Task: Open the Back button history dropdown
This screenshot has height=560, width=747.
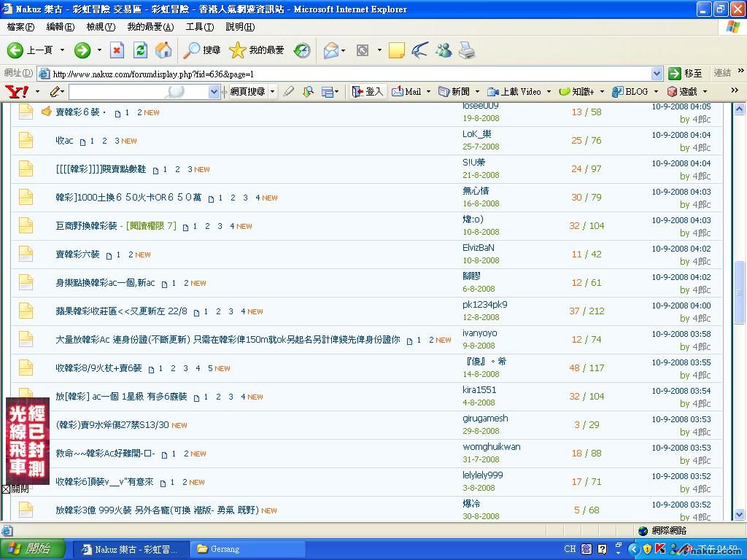Action: pos(62,50)
